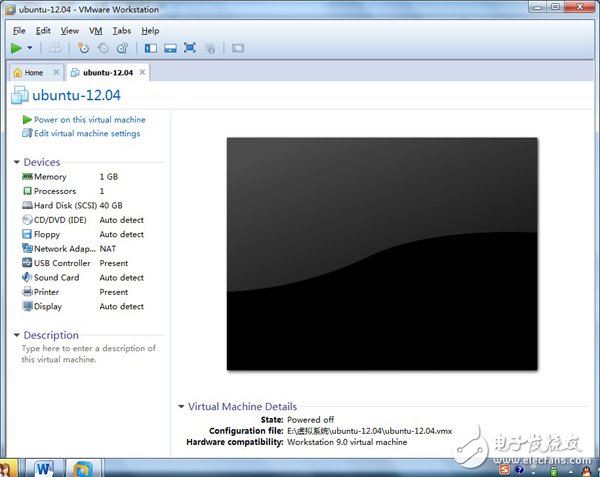600x477 pixels.
Task: Collapse the Devices section
Action: point(17,162)
